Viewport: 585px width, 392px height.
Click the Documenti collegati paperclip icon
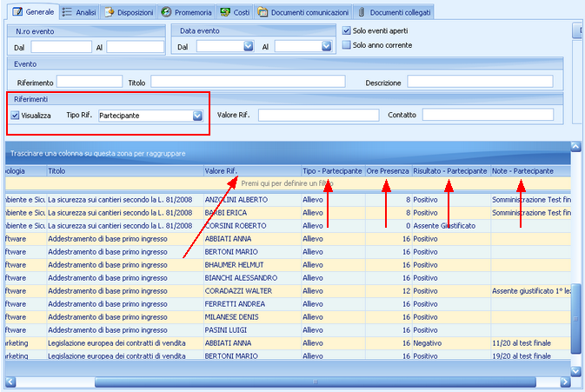tap(361, 12)
